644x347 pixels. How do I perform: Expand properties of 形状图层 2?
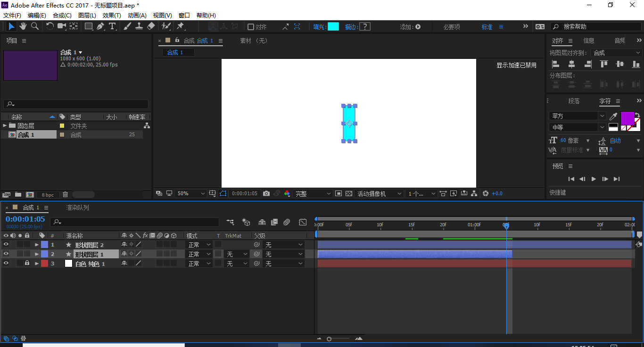(x=37, y=245)
